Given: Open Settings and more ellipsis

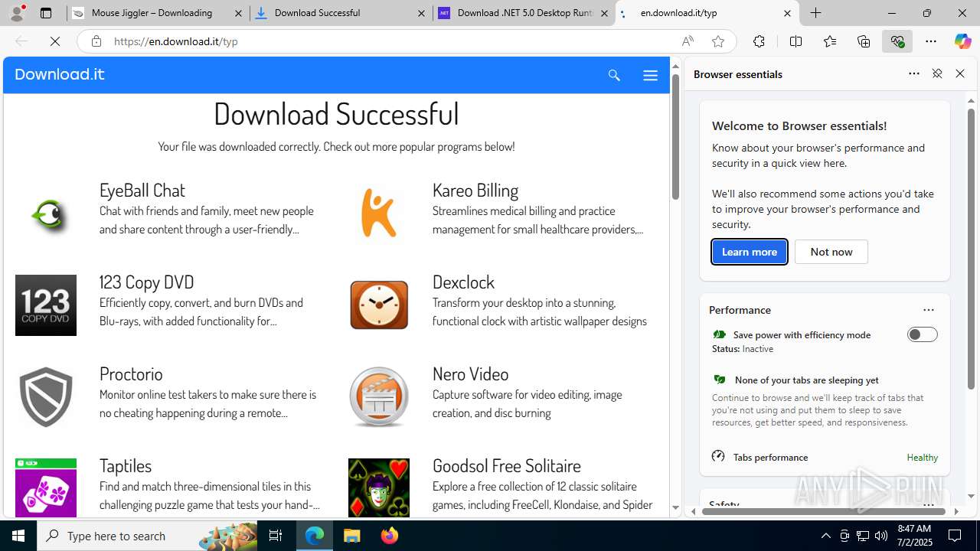Looking at the screenshot, I should point(931,41).
